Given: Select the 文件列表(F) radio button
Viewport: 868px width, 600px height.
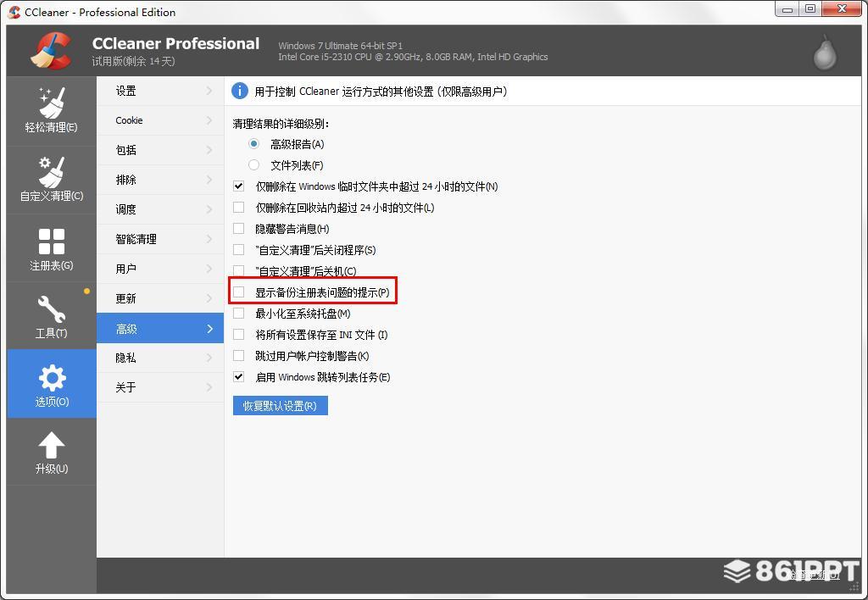Looking at the screenshot, I should [x=253, y=165].
